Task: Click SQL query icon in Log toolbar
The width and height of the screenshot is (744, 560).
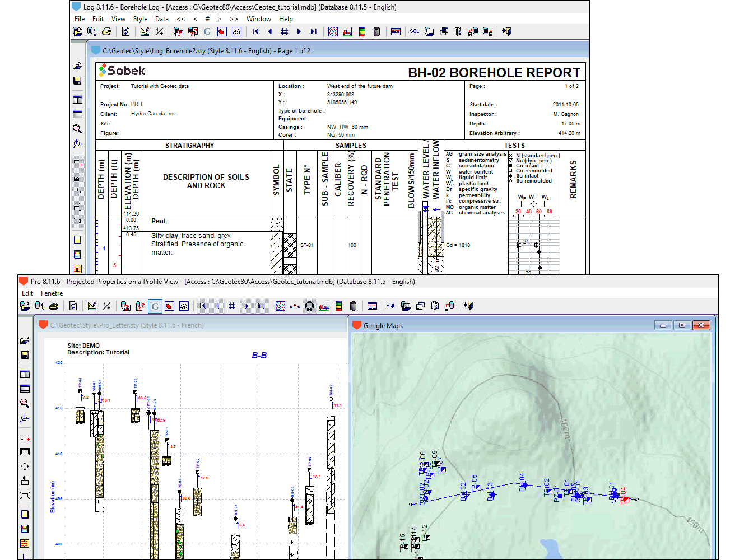Action: (415, 32)
